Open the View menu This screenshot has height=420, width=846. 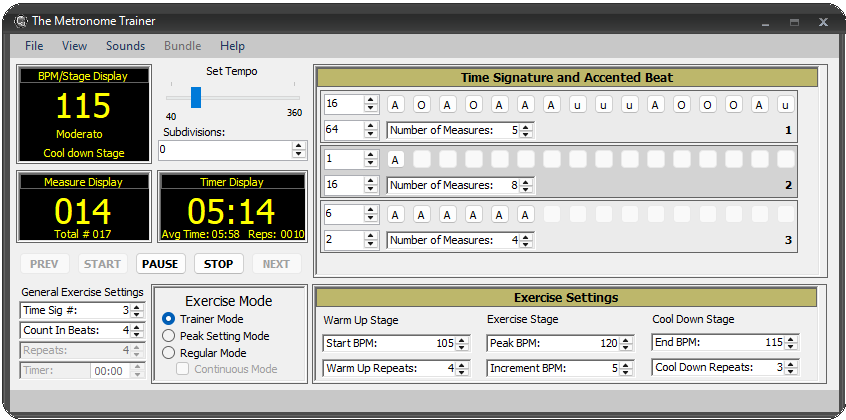(x=74, y=46)
